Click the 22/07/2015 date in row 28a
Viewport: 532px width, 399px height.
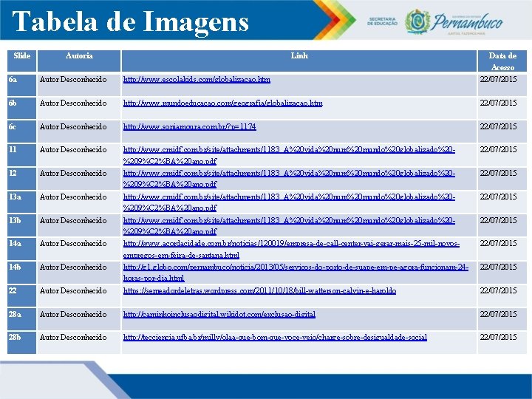498,314
